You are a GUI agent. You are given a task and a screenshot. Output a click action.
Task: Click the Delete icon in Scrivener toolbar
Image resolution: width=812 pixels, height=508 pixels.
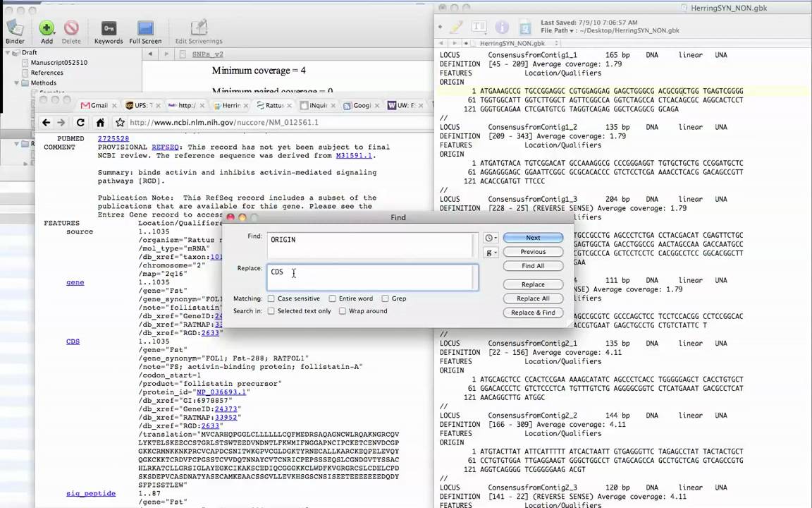click(71, 28)
